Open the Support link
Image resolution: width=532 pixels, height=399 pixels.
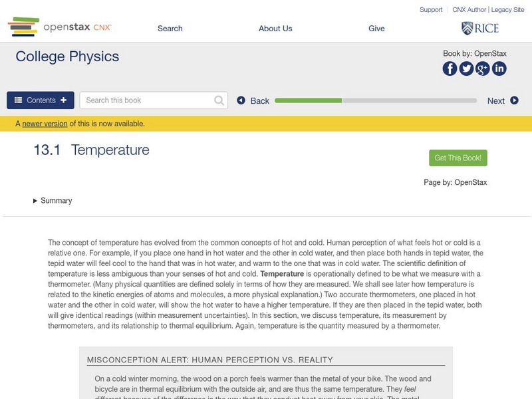click(x=431, y=10)
